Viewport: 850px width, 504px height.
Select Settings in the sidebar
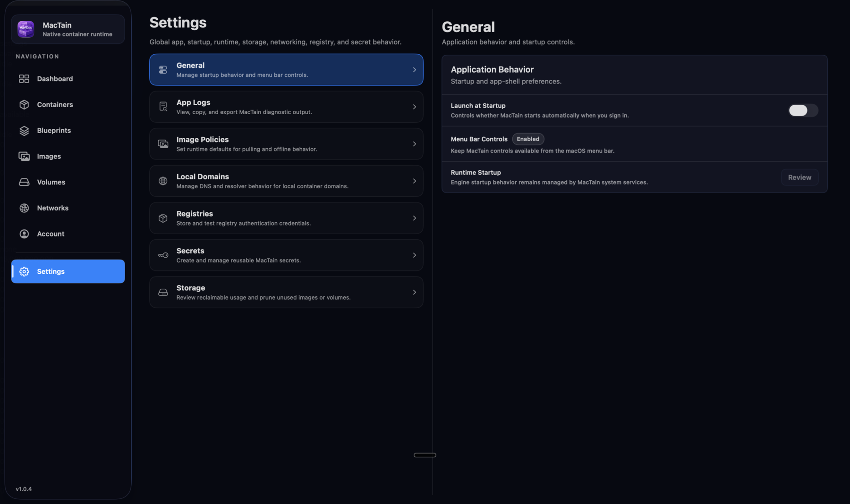click(68, 271)
